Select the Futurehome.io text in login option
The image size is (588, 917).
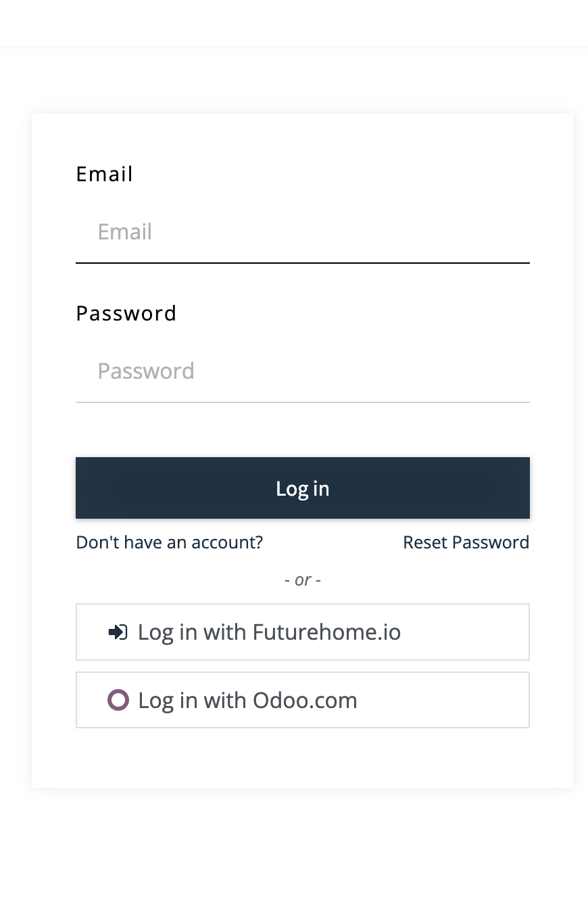point(326,632)
